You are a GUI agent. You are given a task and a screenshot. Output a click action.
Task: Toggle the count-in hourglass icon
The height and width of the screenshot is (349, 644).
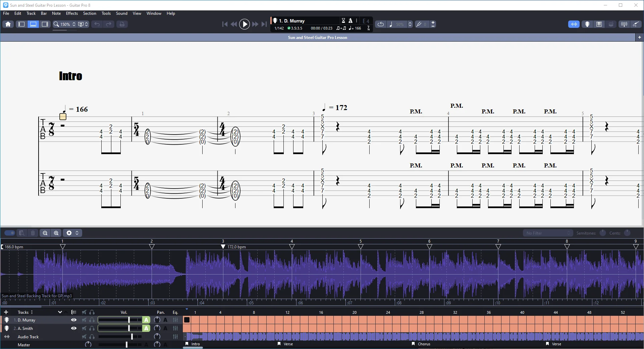[x=343, y=21]
